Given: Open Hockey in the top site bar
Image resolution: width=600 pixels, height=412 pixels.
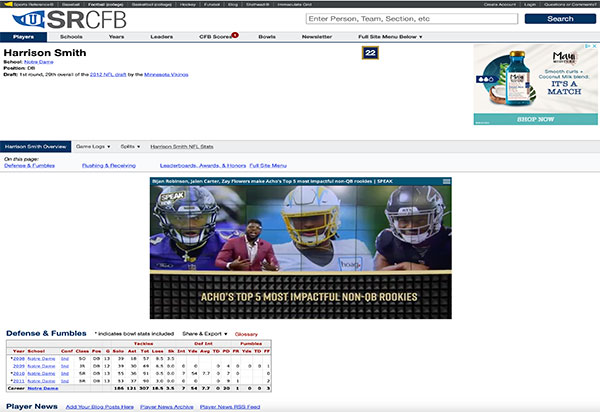Looking at the screenshot, I should [188, 5].
